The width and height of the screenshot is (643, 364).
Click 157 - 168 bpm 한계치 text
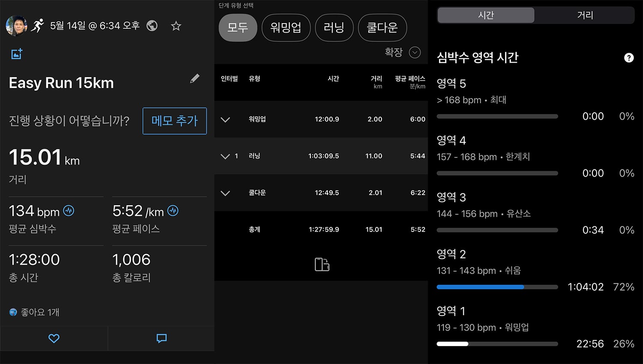[x=483, y=157]
